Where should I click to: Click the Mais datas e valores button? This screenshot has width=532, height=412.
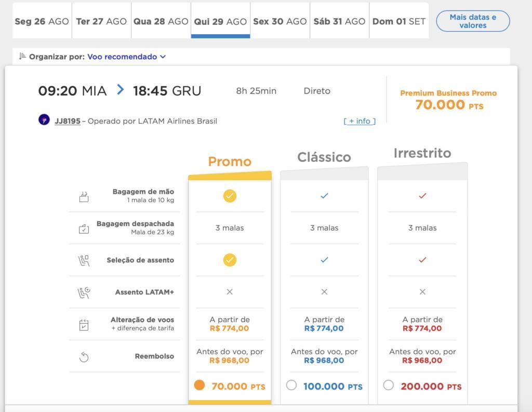pyautogui.click(x=473, y=21)
